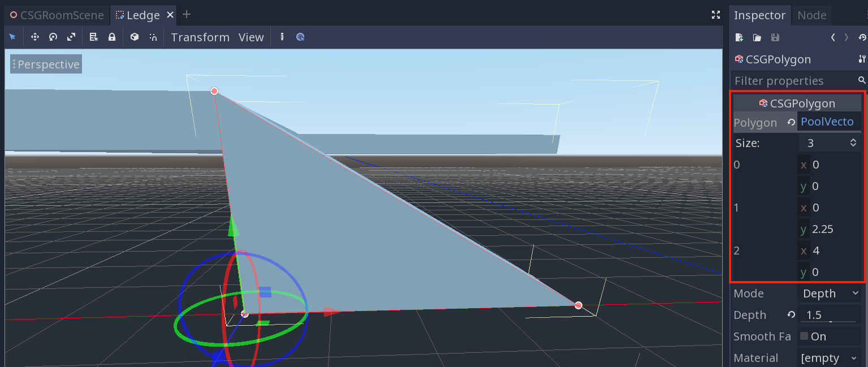The width and height of the screenshot is (868, 367).
Task: Edit point 0 x value
Action: click(830, 165)
